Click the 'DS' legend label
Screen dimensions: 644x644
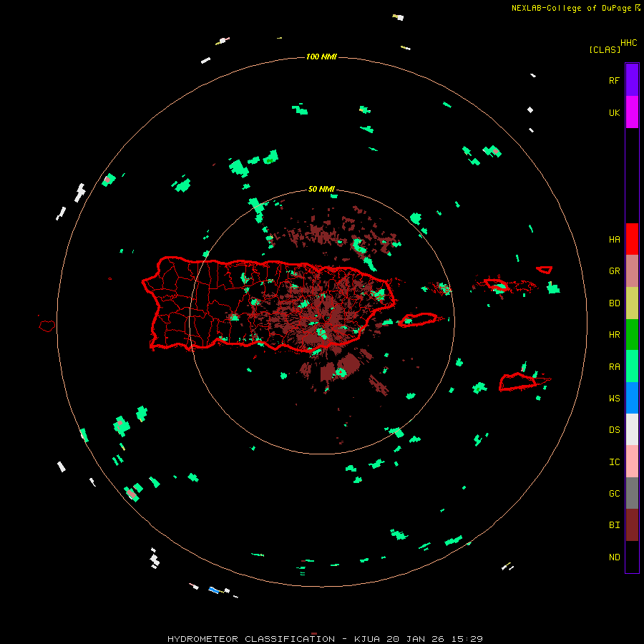pyautogui.click(x=614, y=430)
